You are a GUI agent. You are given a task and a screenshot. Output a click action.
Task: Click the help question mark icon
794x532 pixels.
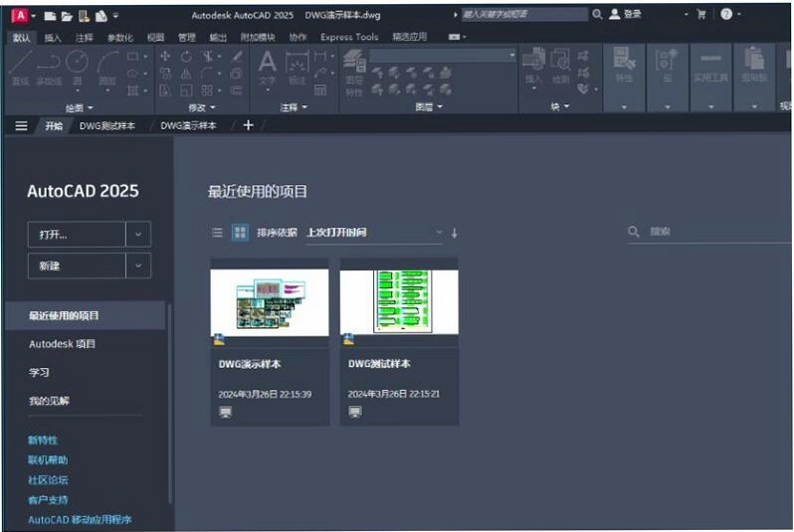726,14
